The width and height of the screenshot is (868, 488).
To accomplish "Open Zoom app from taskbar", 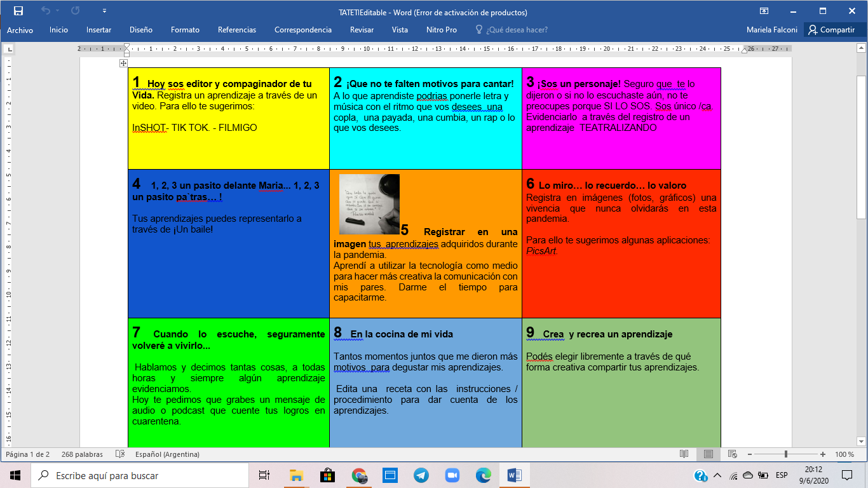I will click(452, 475).
